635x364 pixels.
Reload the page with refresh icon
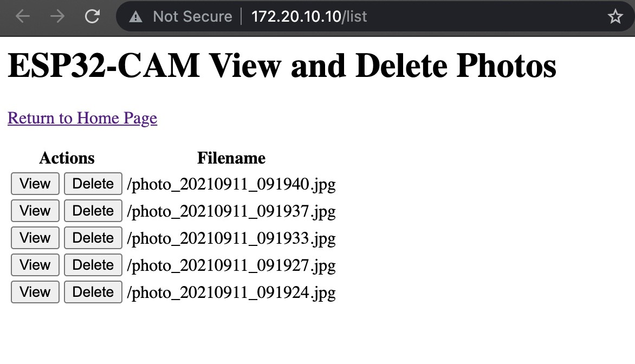tap(93, 17)
